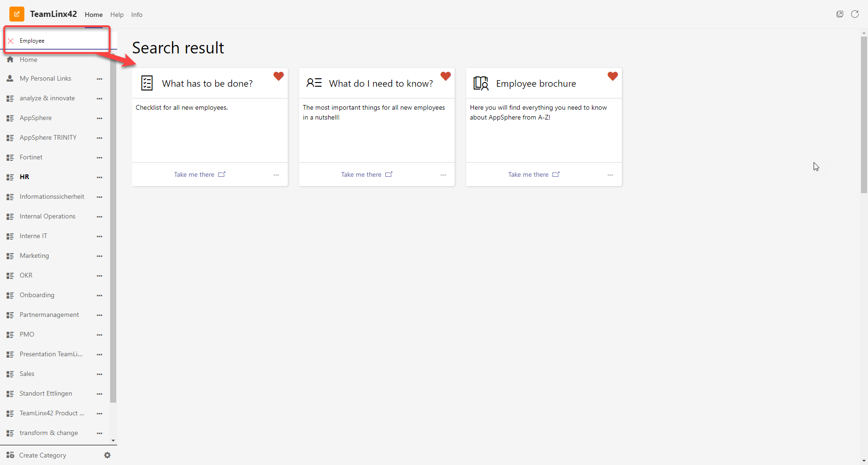Expand options menu for Marketing category
Viewport: 868px width, 465px height.
coord(99,256)
